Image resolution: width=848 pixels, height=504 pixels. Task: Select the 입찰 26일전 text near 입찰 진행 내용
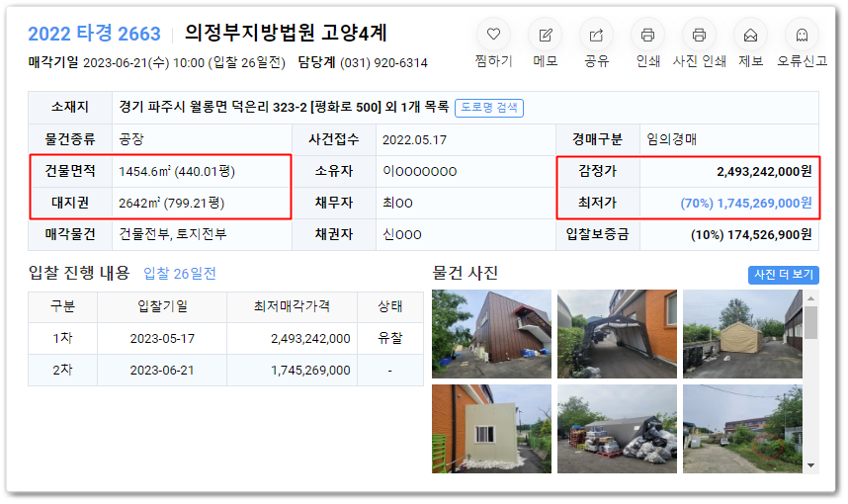pyautogui.click(x=180, y=274)
